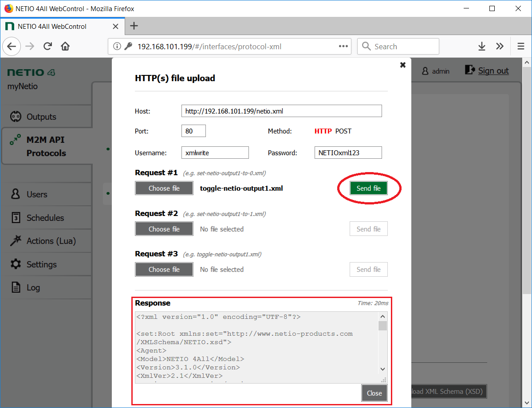
Task: Click the admin username label
Action: pyautogui.click(x=441, y=71)
